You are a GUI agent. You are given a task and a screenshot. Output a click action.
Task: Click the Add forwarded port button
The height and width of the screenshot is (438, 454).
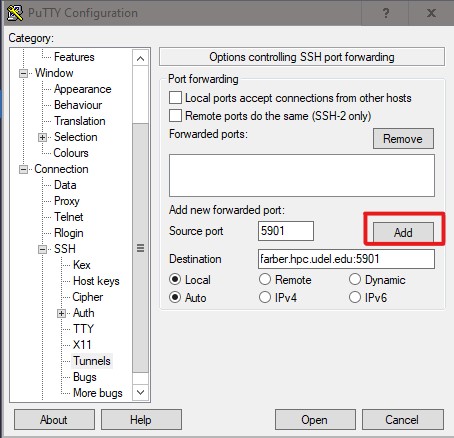[x=403, y=232]
